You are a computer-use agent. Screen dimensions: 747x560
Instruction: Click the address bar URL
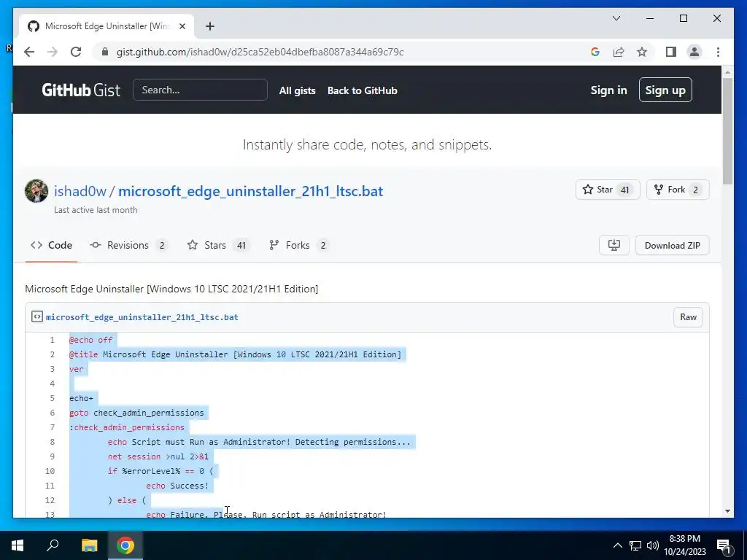click(x=260, y=52)
